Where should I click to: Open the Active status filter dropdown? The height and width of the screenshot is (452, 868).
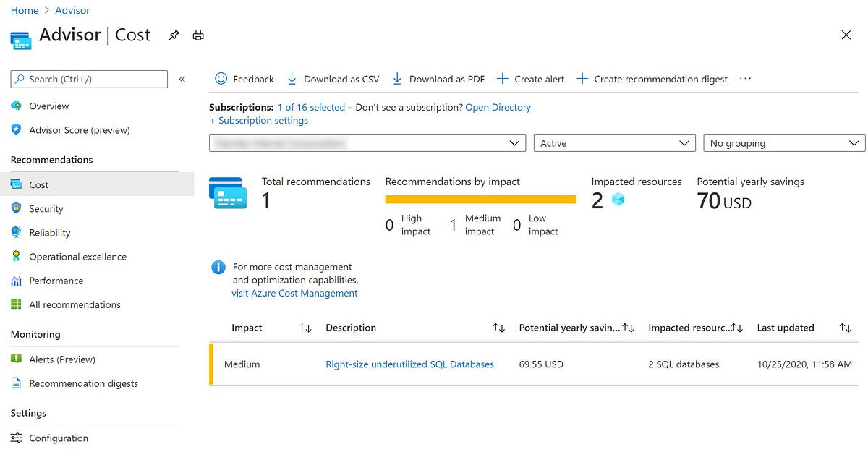coord(613,142)
